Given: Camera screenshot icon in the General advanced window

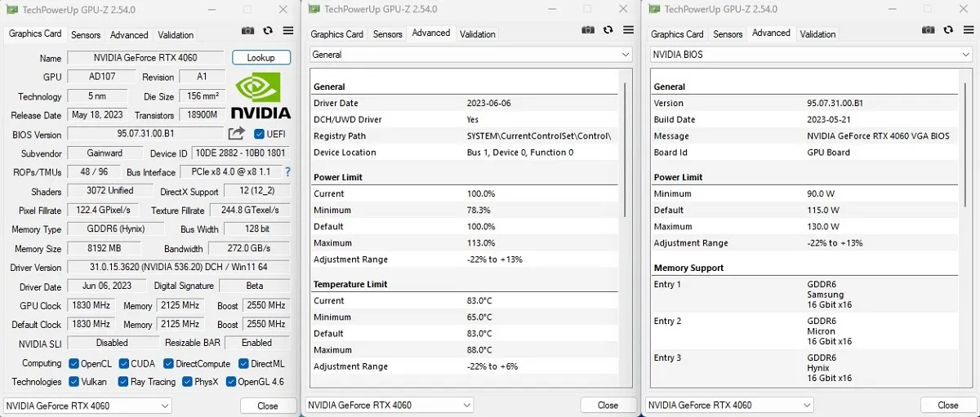Looking at the screenshot, I should [x=588, y=29].
